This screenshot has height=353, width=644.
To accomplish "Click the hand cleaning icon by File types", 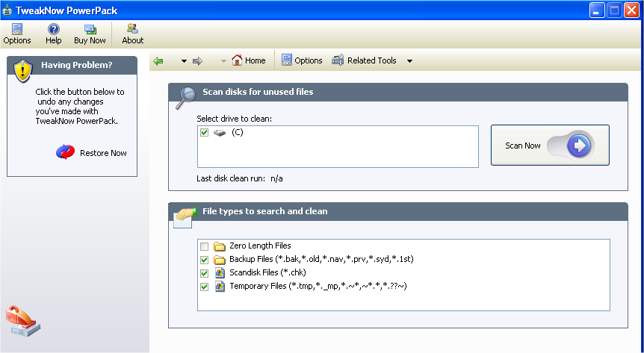I will click(x=185, y=218).
